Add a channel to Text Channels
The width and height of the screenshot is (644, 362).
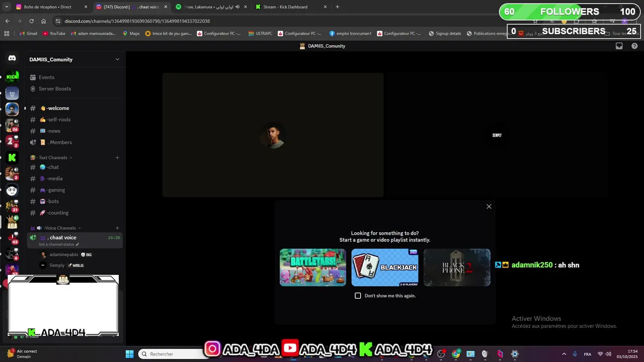pos(117,157)
